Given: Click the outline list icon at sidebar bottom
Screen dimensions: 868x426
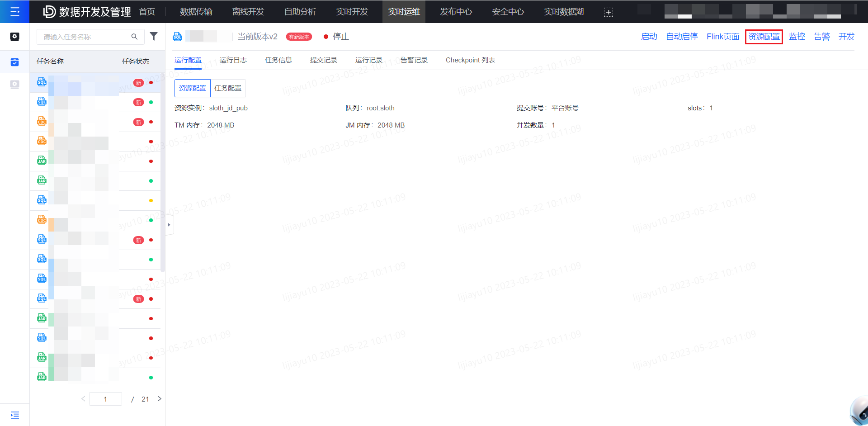Looking at the screenshot, I should pyautogui.click(x=14, y=415).
